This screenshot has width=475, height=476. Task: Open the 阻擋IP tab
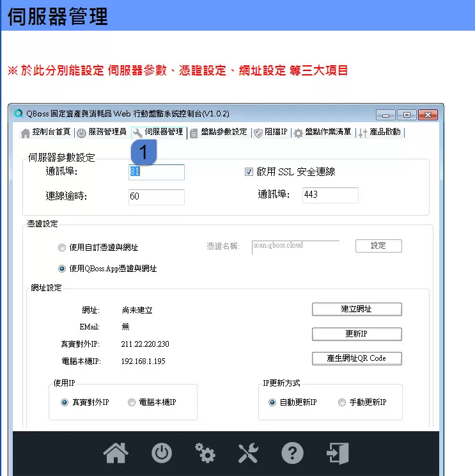click(271, 132)
